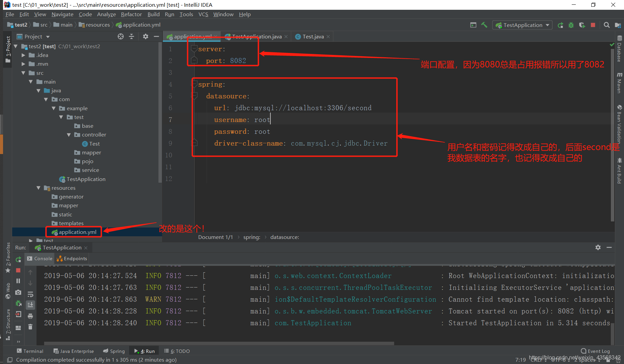Image resolution: width=624 pixels, height=364 pixels.
Task: Open Run panel settings gear
Action: (598, 247)
